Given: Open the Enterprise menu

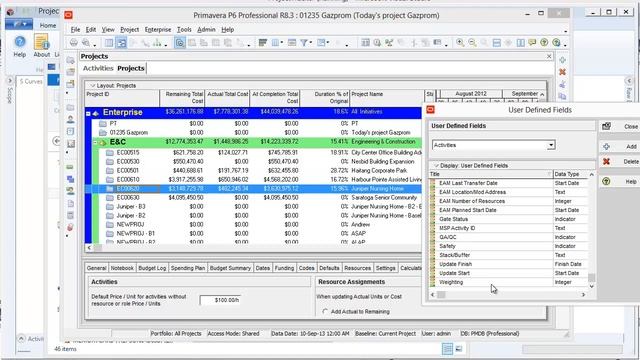Looking at the screenshot, I should click(158, 30).
